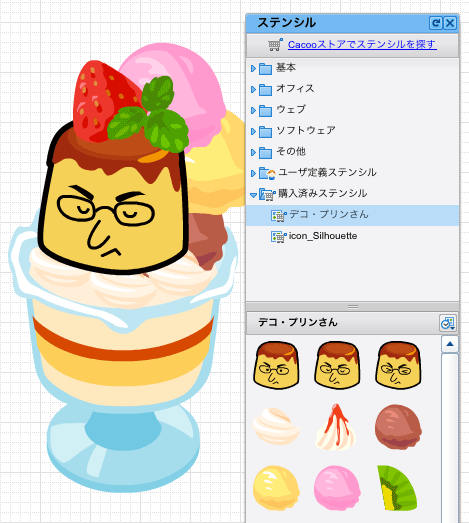Select the icon_Silhouette stencil entry
Viewport: 469px width, 523px height.
pyautogui.click(x=352, y=236)
